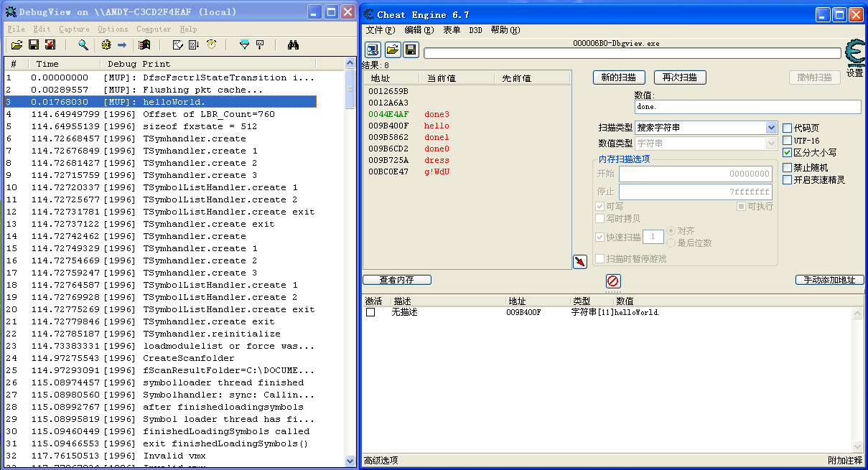Click the 手动添加地址 button

pos(830,280)
